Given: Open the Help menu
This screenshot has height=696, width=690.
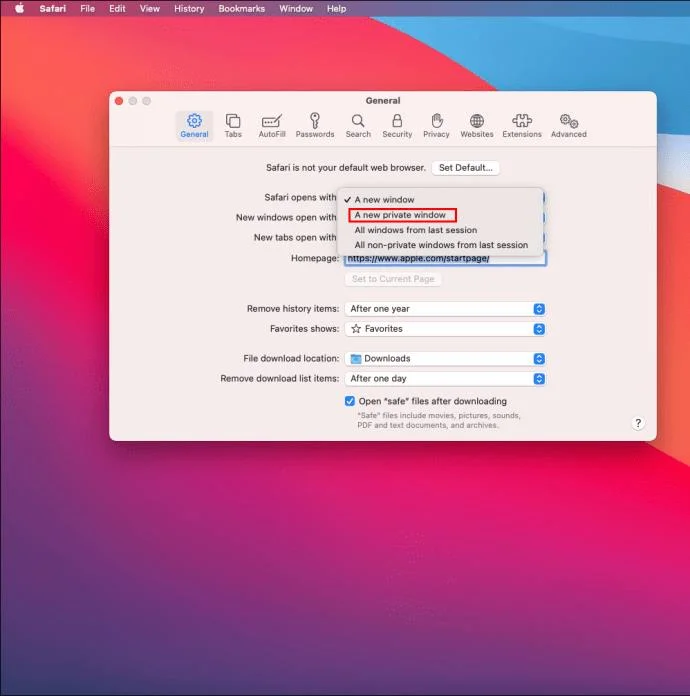Looking at the screenshot, I should tap(337, 8).
